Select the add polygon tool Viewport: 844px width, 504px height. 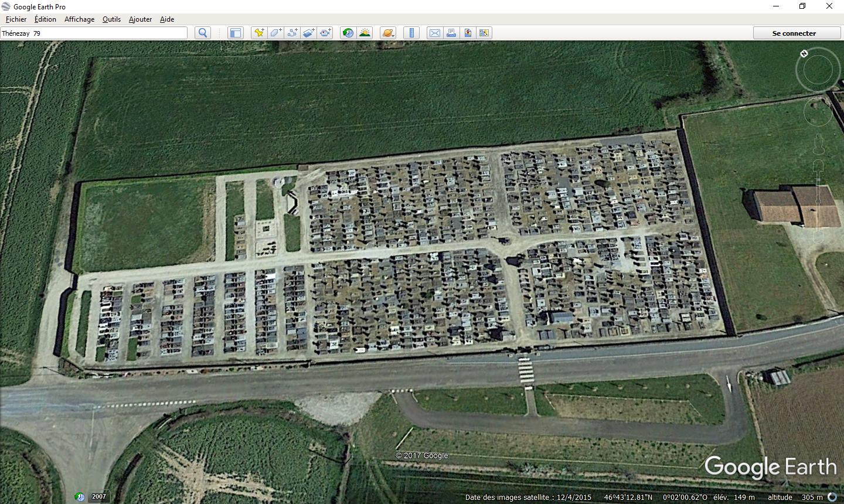tap(275, 33)
